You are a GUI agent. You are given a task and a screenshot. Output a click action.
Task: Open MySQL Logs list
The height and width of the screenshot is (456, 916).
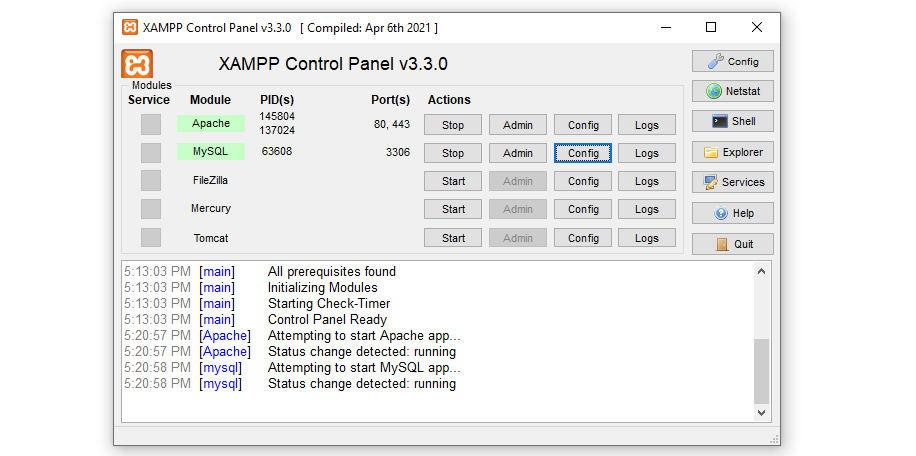tap(647, 153)
